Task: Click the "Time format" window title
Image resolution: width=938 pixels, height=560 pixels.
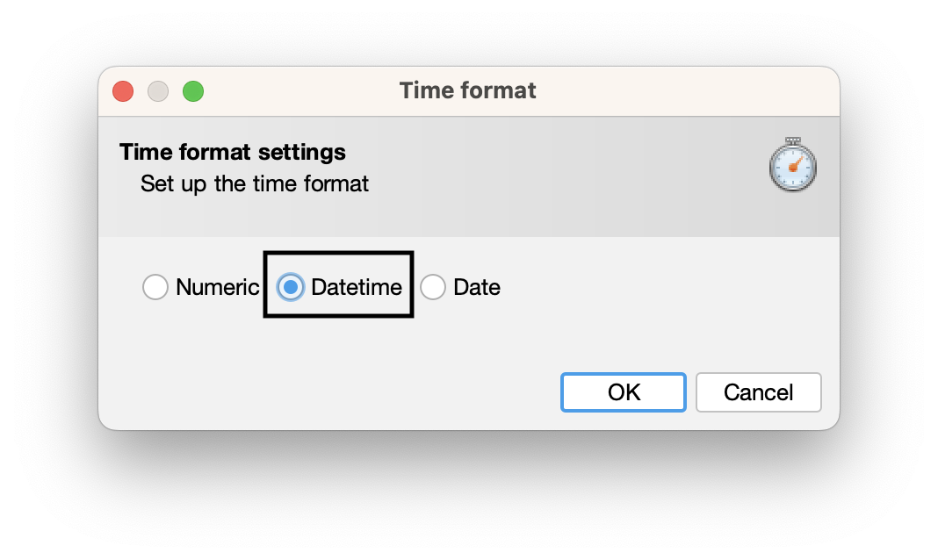Action: [x=468, y=90]
